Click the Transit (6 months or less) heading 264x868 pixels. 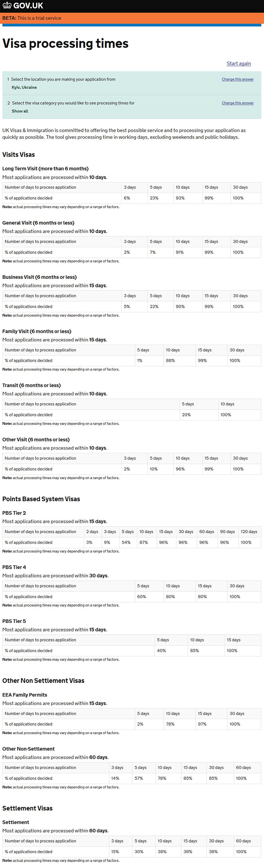click(x=31, y=385)
